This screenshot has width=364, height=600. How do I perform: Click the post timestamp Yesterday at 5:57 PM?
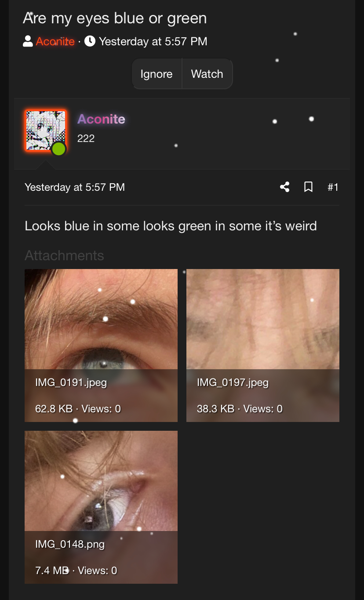click(75, 187)
